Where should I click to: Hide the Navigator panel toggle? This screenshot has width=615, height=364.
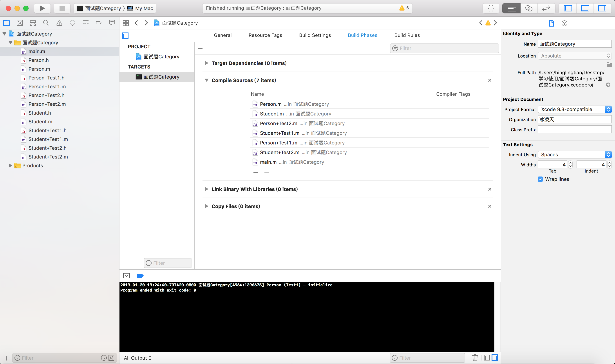click(568, 8)
